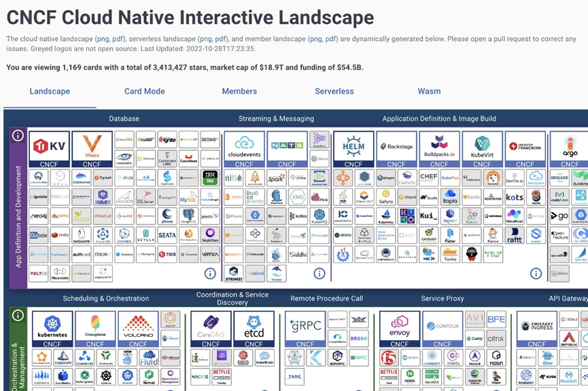Click the NACOS logo tile
Viewport: 588px width, 391px height.
(201, 377)
